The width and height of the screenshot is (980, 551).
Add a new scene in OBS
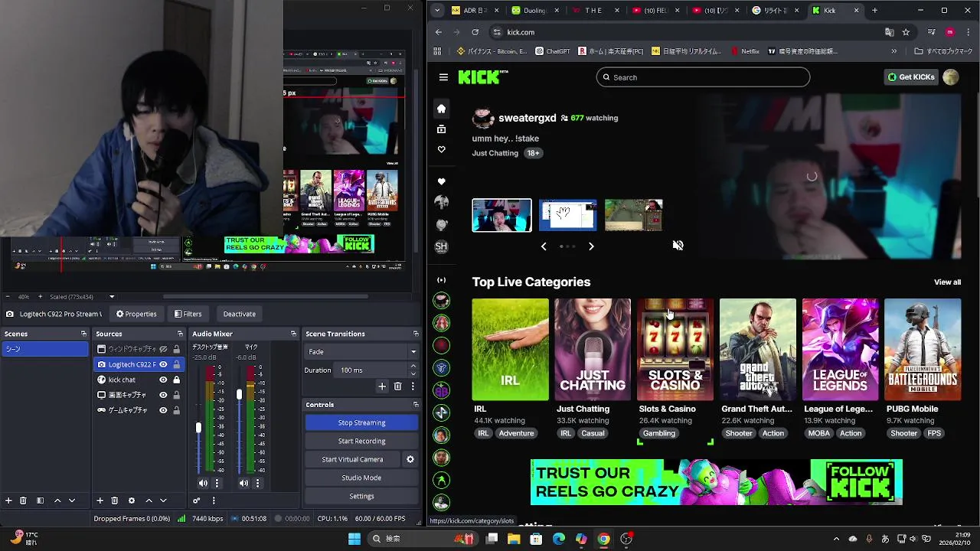(8, 500)
